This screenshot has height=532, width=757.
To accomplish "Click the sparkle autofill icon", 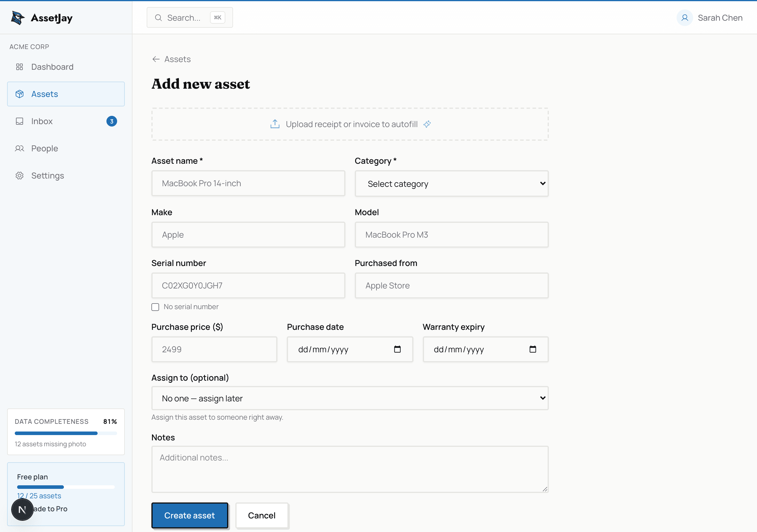I will click(427, 124).
